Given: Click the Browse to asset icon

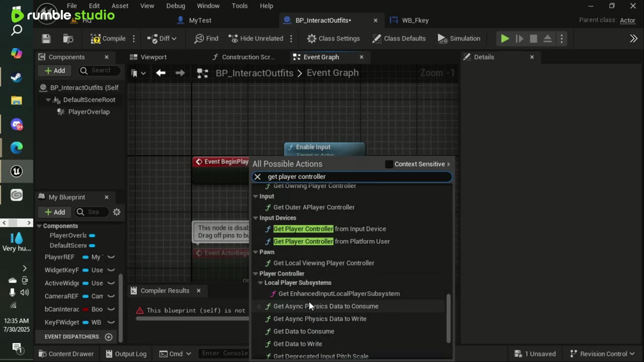Looking at the screenshot, I should (68, 39).
